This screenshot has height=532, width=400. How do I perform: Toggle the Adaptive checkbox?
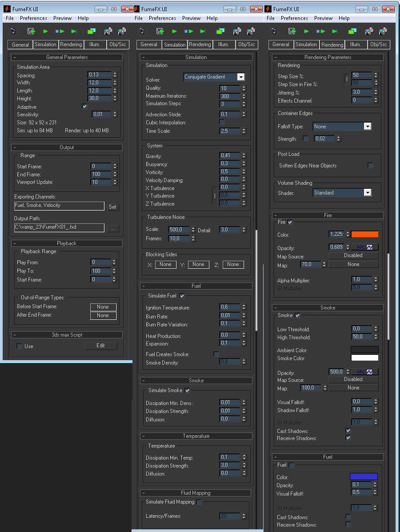[x=84, y=106]
